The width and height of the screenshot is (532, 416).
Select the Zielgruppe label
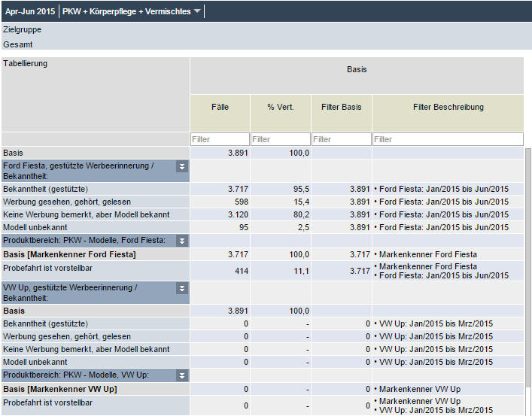(x=22, y=29)
